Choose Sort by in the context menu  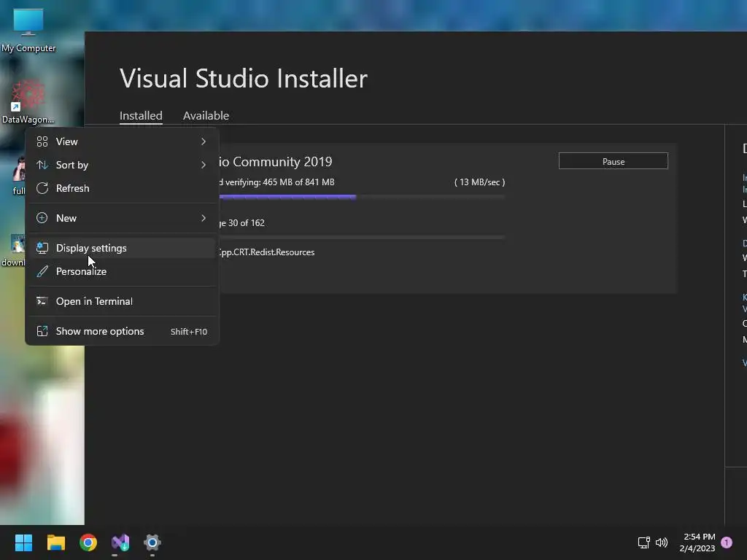(122, 165)
